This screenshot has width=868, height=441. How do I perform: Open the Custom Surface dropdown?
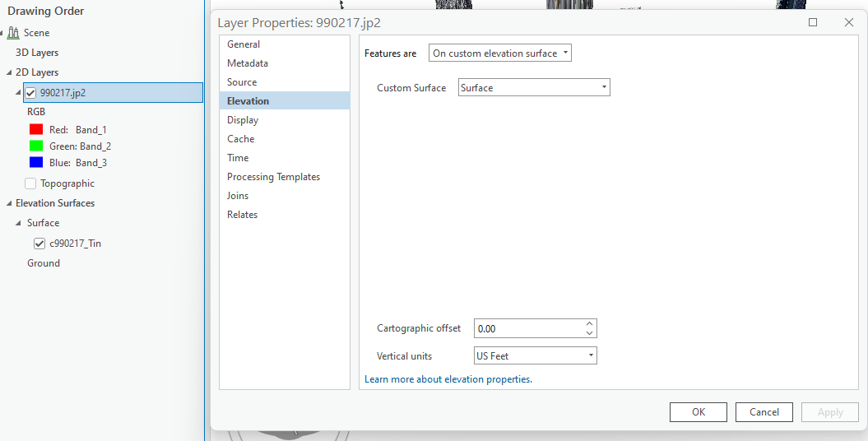tap(534, 87)
